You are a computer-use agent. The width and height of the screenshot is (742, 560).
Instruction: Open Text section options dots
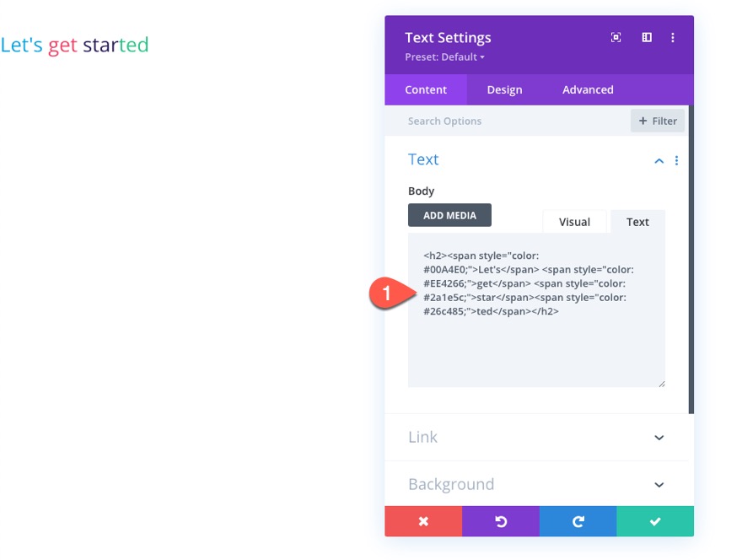(676, 160)
